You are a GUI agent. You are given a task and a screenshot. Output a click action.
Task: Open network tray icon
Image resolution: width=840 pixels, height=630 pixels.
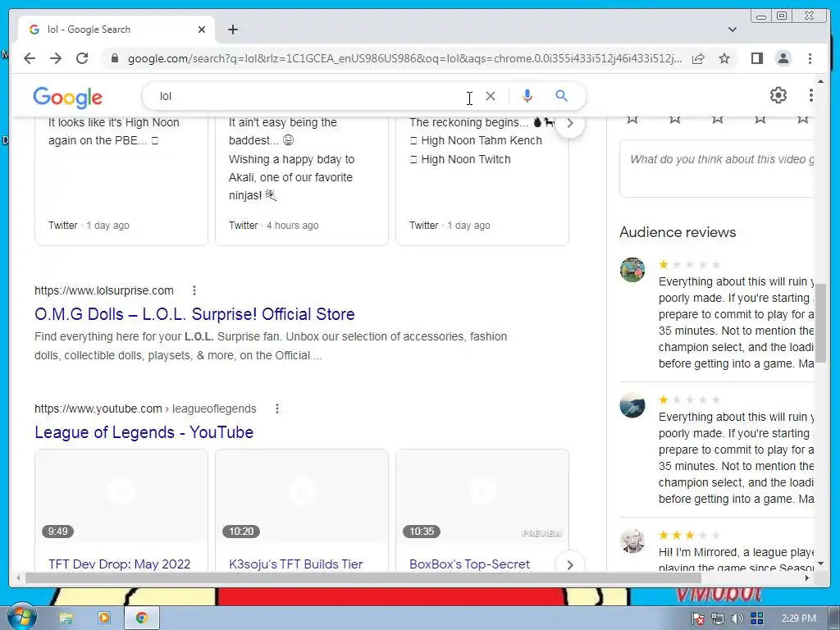point(718,619)
